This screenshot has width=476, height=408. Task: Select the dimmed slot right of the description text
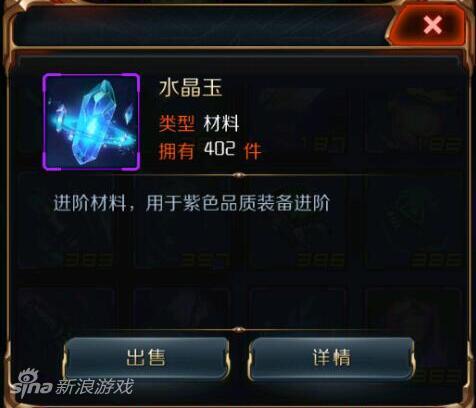413,221
